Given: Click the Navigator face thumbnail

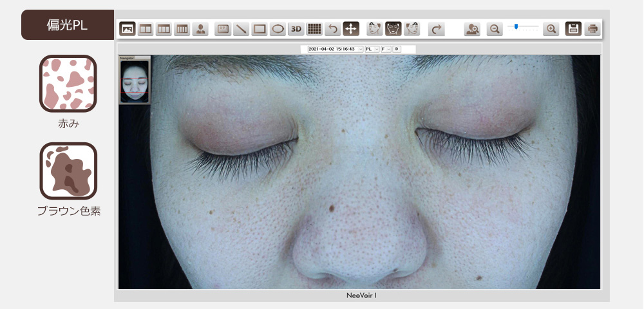Looking at the screenshot, I should [x=135, y=82].
